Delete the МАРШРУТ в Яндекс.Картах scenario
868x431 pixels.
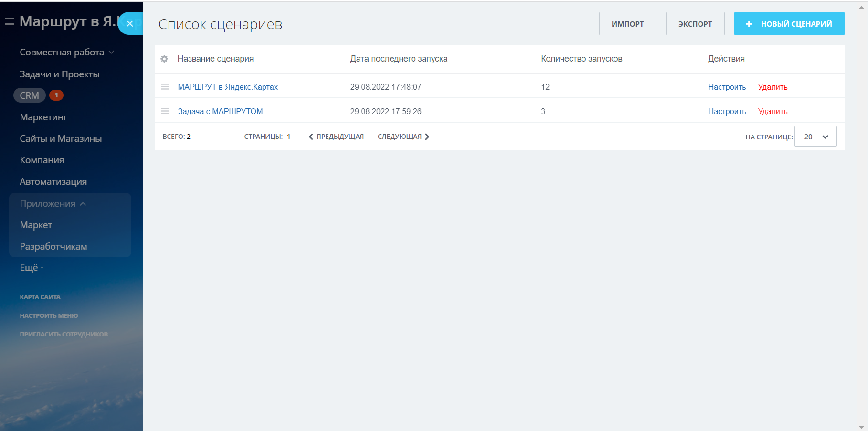[x=773, y=87]
